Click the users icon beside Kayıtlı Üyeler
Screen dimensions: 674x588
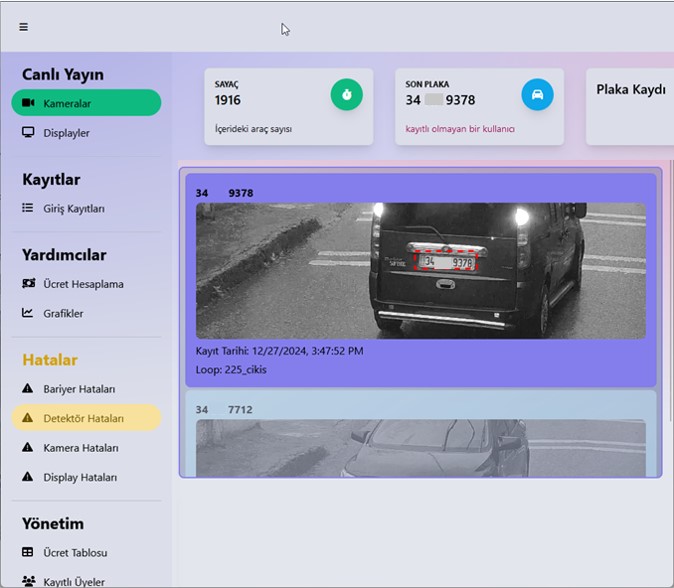(28, 581)
